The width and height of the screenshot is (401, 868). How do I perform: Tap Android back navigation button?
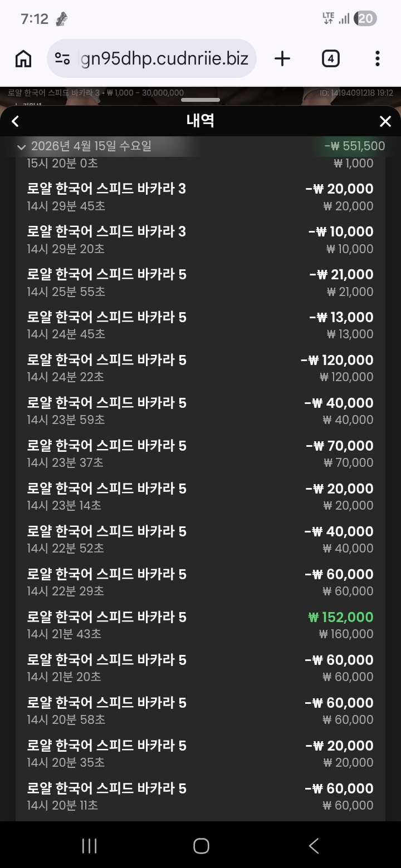click(x=314, y=846)
